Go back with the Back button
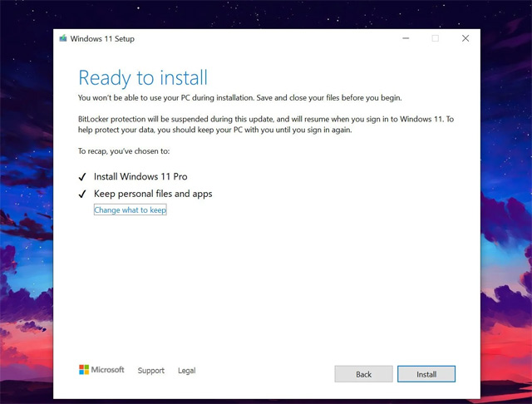Screen dimensions: 532x404 tap(364, 374)
